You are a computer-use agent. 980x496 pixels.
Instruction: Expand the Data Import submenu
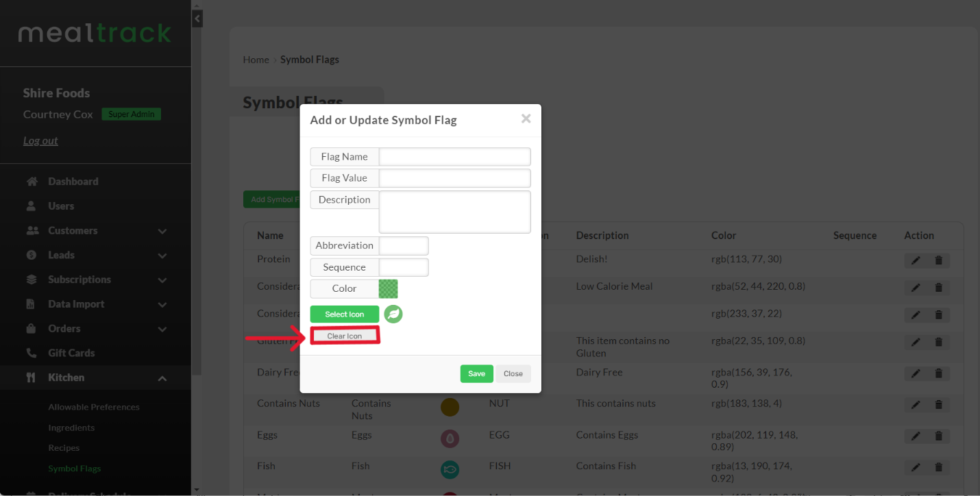point(162,305)
